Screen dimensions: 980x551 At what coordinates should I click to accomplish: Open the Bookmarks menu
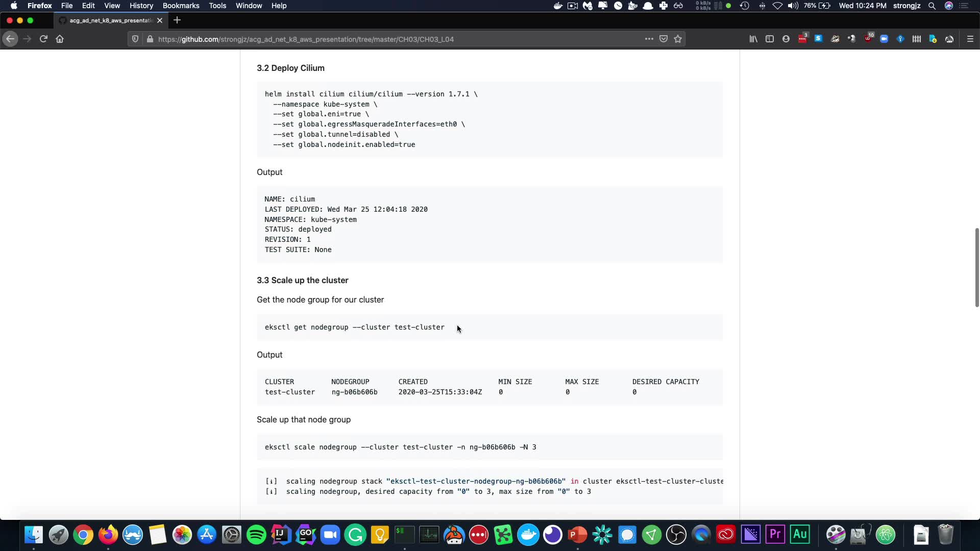click(x=181, y=6)
